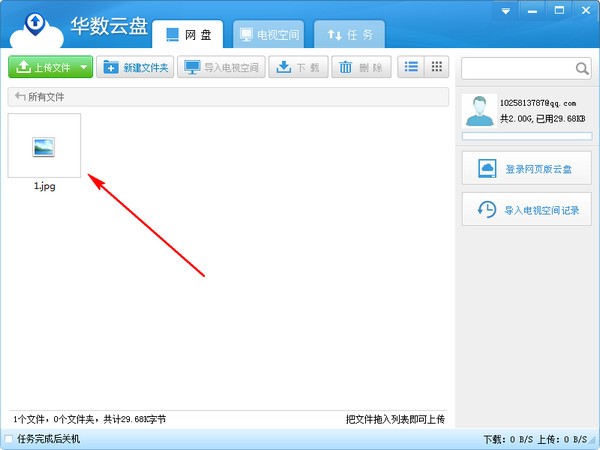Maximize the 华数云盘 window
This screenshot has width=600, height=450.
point(559,10)
